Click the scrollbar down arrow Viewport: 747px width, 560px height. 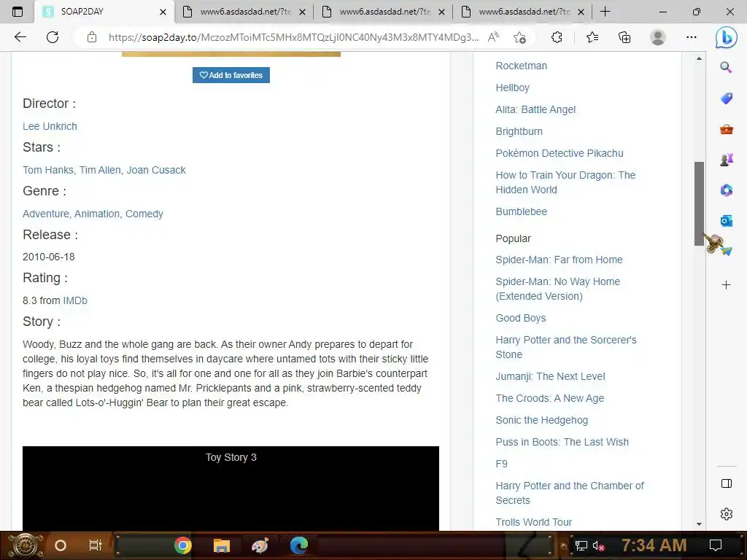[x=699, y=524]
